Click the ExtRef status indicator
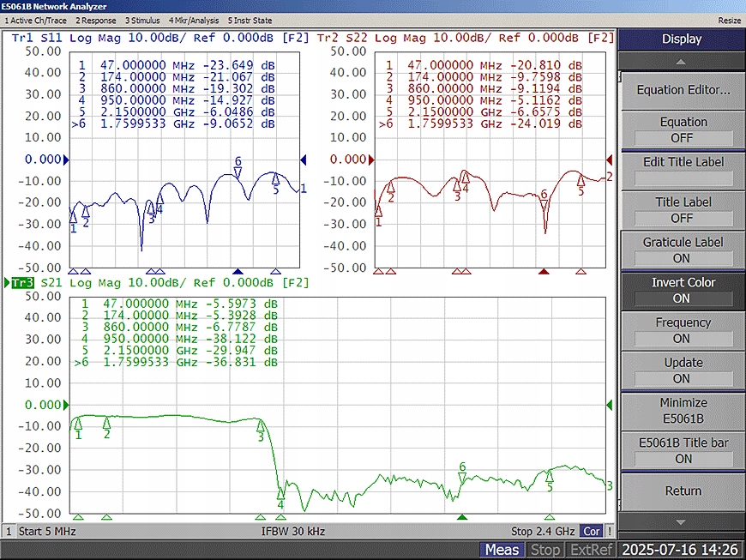Screen dimensions: 746x560 (x=591, y=550)
